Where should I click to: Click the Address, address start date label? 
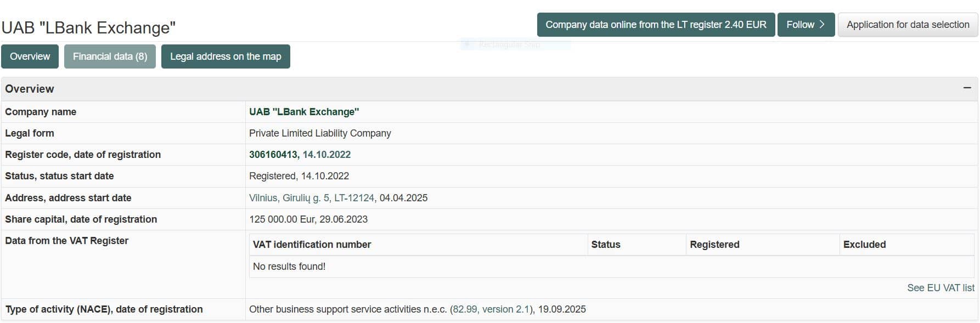click(68, 198)
